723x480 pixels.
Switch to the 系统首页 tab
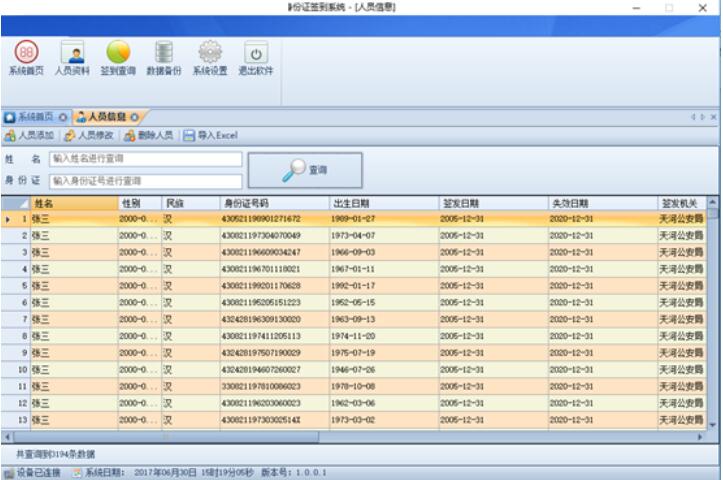tap(30, 117)
